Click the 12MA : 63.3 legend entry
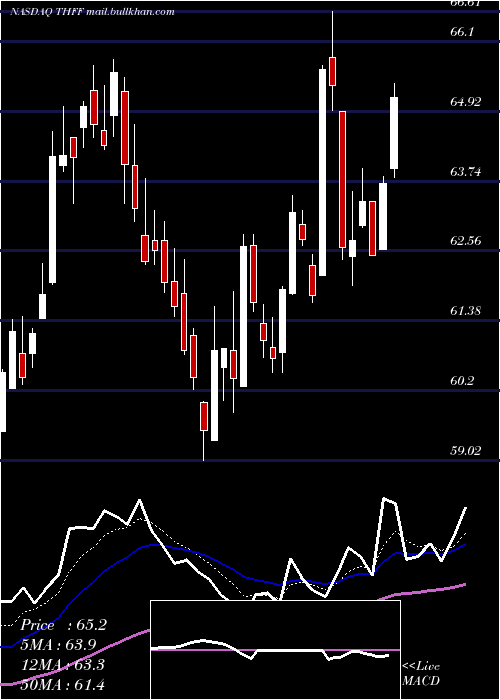500x700 pixels. click(x=63, y=665)
